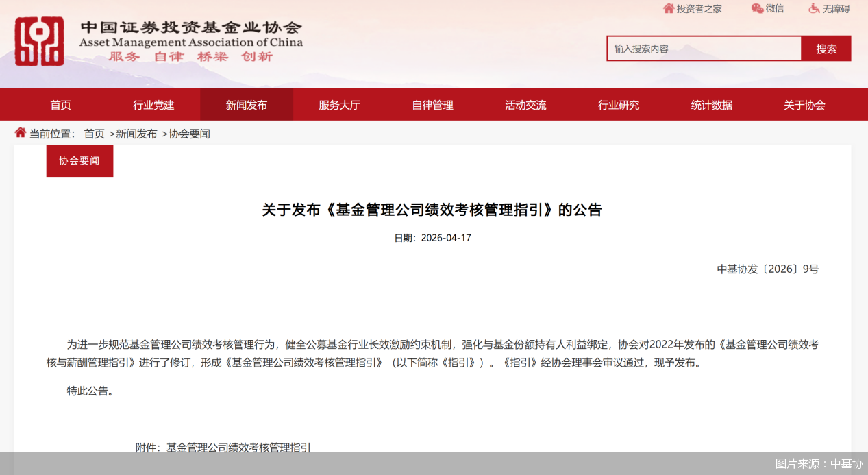Open the 首页 menu item

60,104
